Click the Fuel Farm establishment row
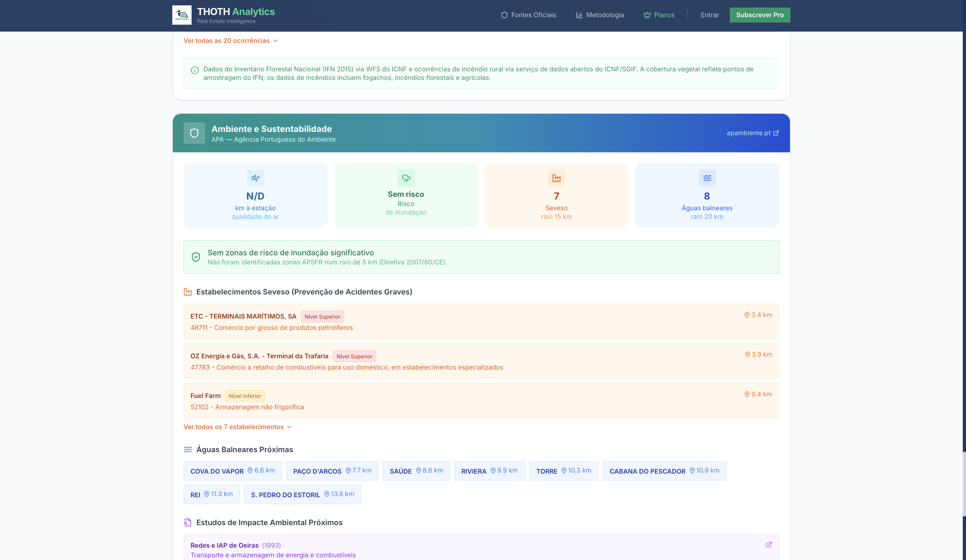Image resolution: width=966 pixels, height=560 pixels. 481,401
